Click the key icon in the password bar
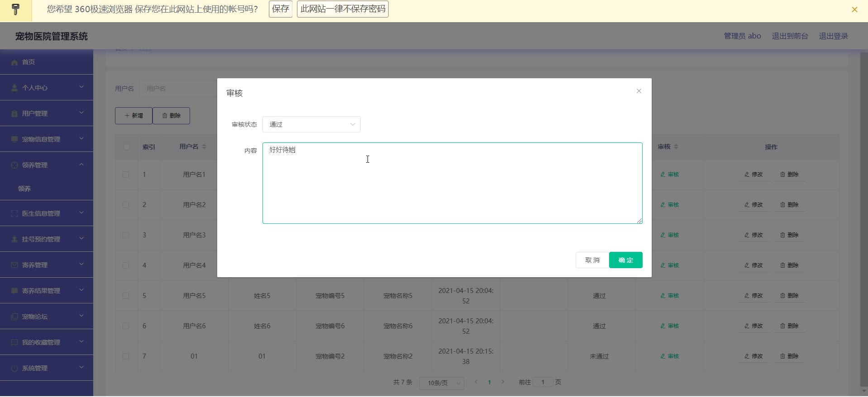The height and width of the screenshot is (397, 868). point(16,9)
